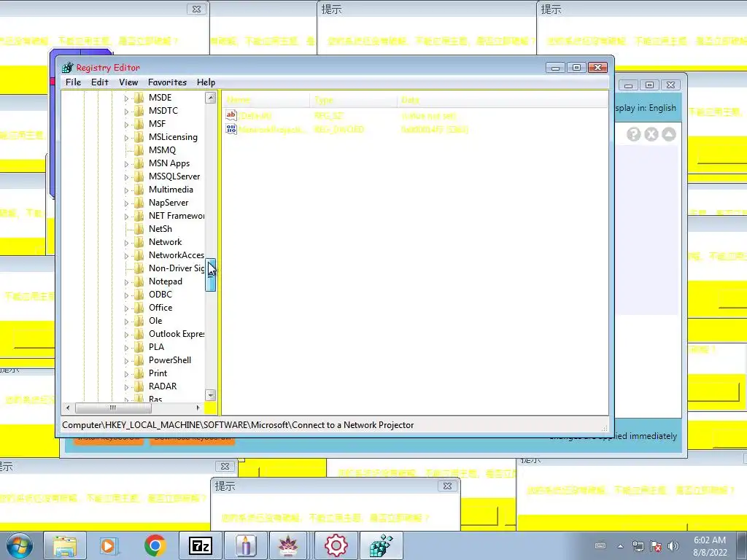Expand the NapServer registry key
The image size is (747, 560).
pyautogui.click(x=126, y=203)
